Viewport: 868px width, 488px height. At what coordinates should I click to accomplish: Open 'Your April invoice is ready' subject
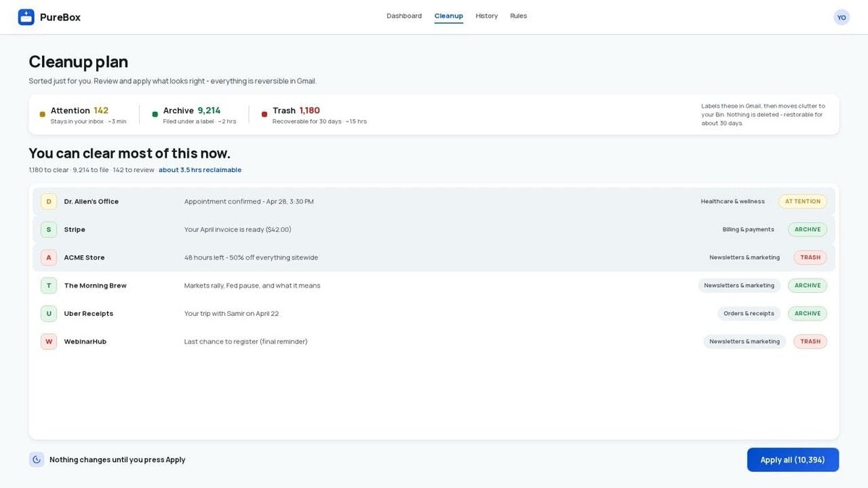click(x=237, y=230)
